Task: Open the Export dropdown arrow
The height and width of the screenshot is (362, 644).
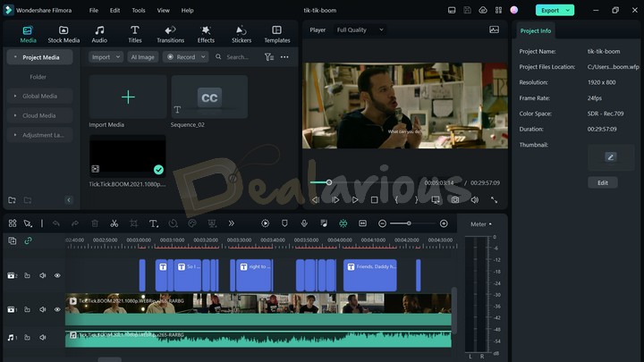Action: pyautogui.click(x=568, y=10)
